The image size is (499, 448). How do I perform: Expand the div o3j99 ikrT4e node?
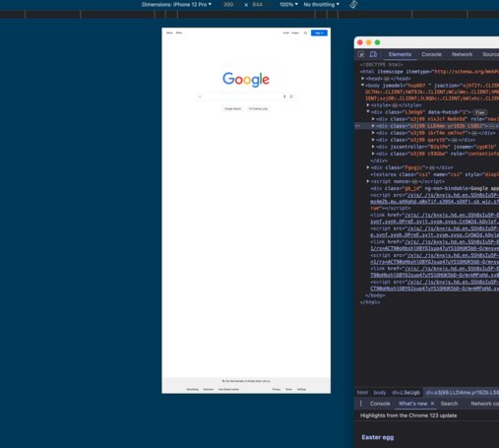373,133
